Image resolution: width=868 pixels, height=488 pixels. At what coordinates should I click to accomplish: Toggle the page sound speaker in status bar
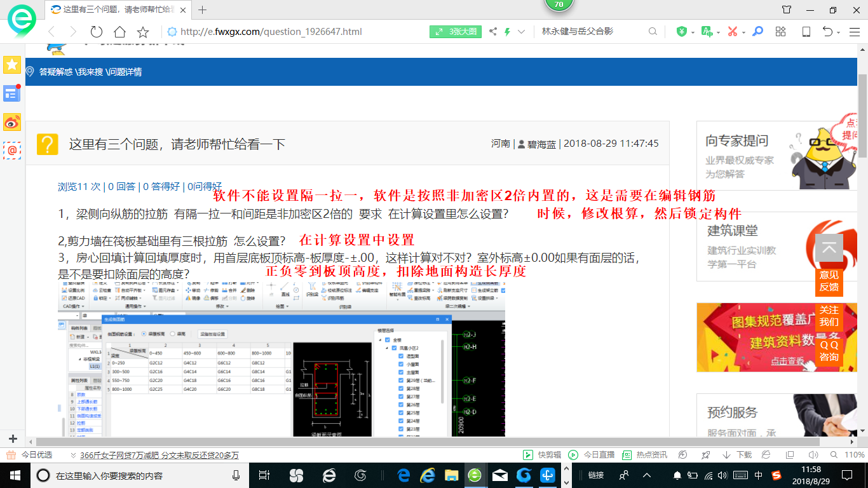(812, 455)
